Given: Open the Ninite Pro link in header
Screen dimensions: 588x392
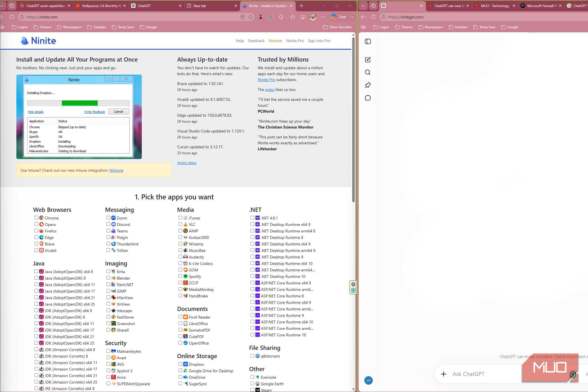Looking at the screenshot, I should (x=295, y=41).
